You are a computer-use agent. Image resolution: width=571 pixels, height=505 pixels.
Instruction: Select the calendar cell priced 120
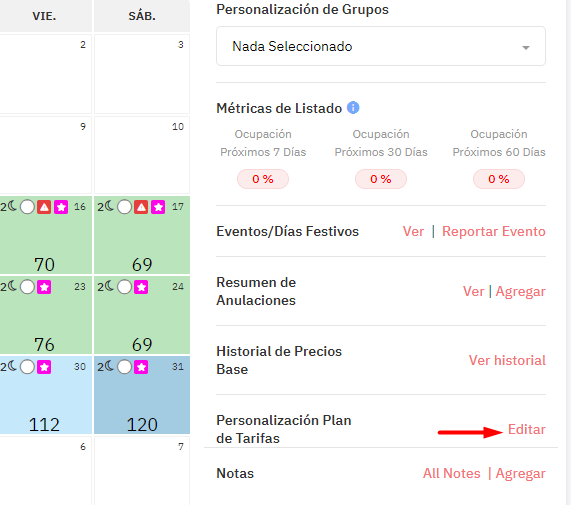142,395
